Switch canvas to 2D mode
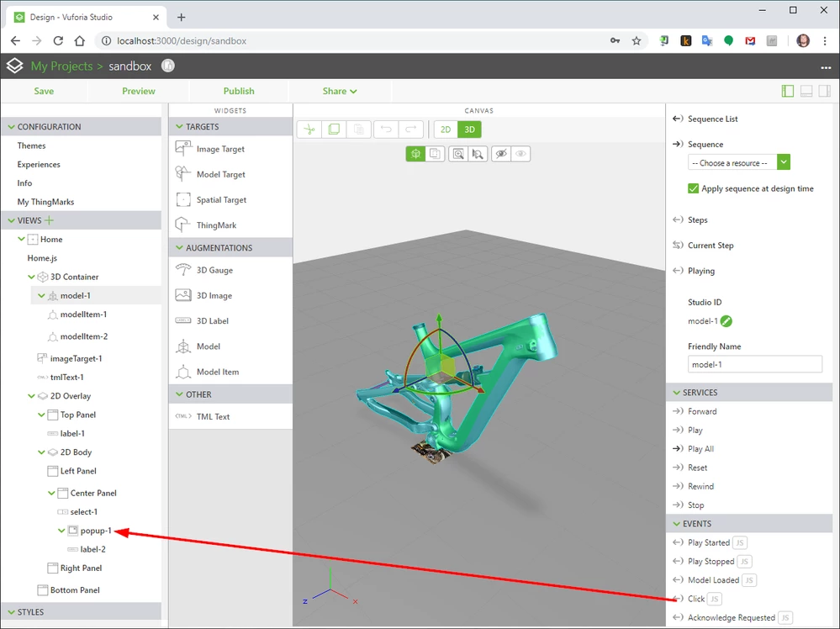840x629 pixels. [x=445, y=129]
